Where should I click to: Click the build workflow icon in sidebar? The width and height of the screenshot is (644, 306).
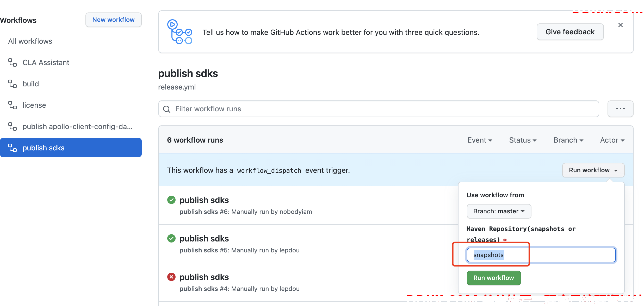tap(13, 84)
